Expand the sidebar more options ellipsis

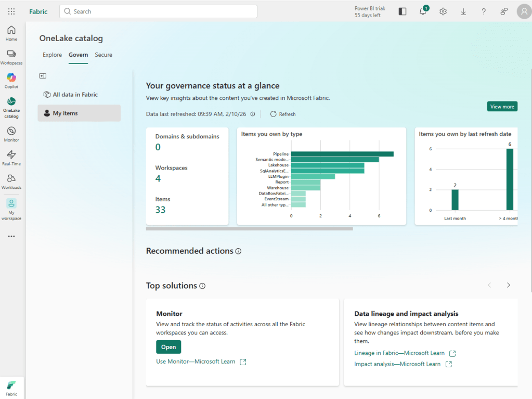(11, 236)
